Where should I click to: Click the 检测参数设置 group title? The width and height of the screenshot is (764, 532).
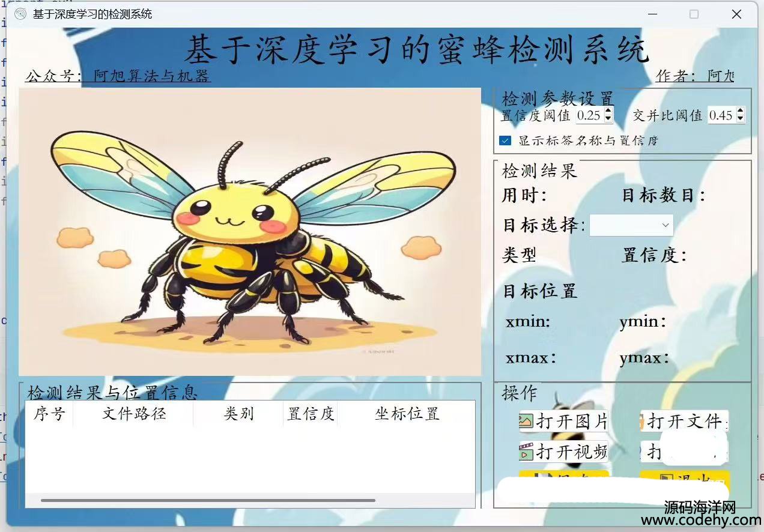click(557, 98)
